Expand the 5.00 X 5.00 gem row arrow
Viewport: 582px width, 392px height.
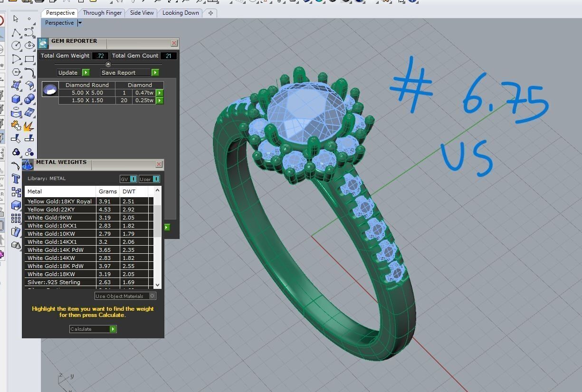pyautogui.click(x=160, y=93)
